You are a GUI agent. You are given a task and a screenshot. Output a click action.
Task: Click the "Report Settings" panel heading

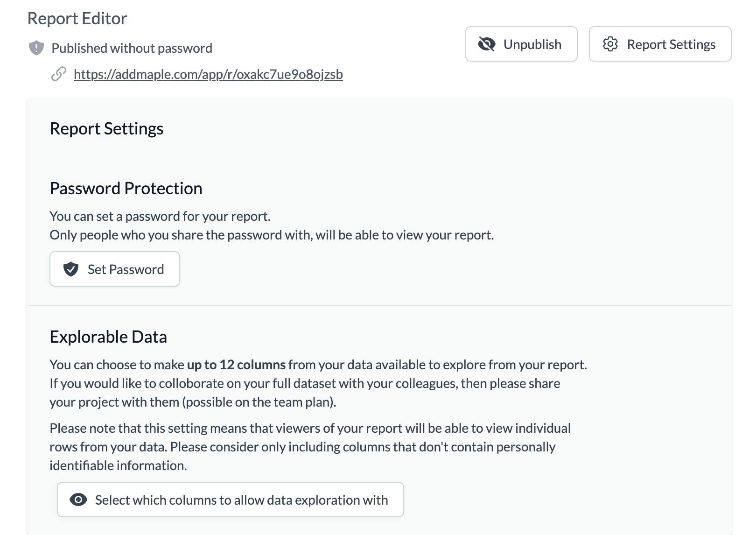pos(106,128)
